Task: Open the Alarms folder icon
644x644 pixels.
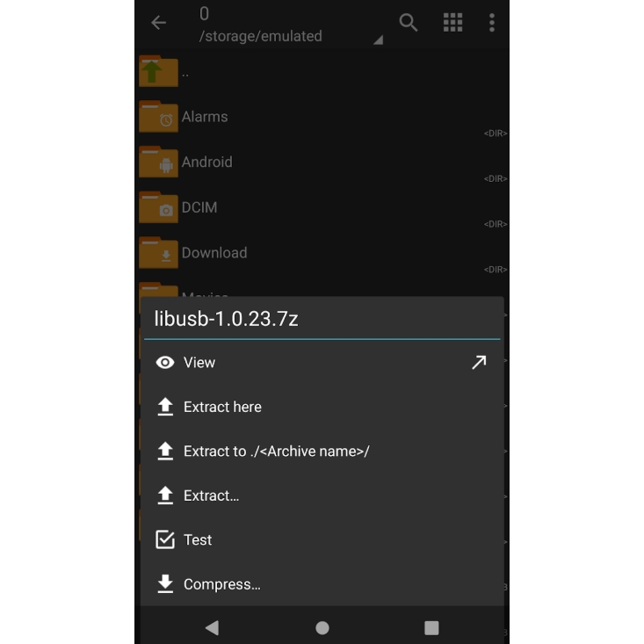Action: click(158, 117)
